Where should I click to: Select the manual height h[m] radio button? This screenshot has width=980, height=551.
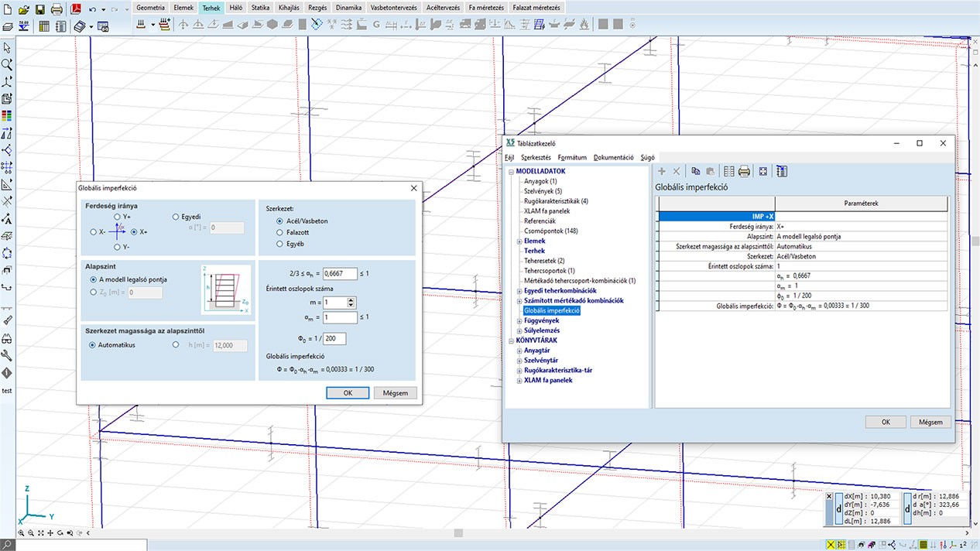click(x=175, y=345)
